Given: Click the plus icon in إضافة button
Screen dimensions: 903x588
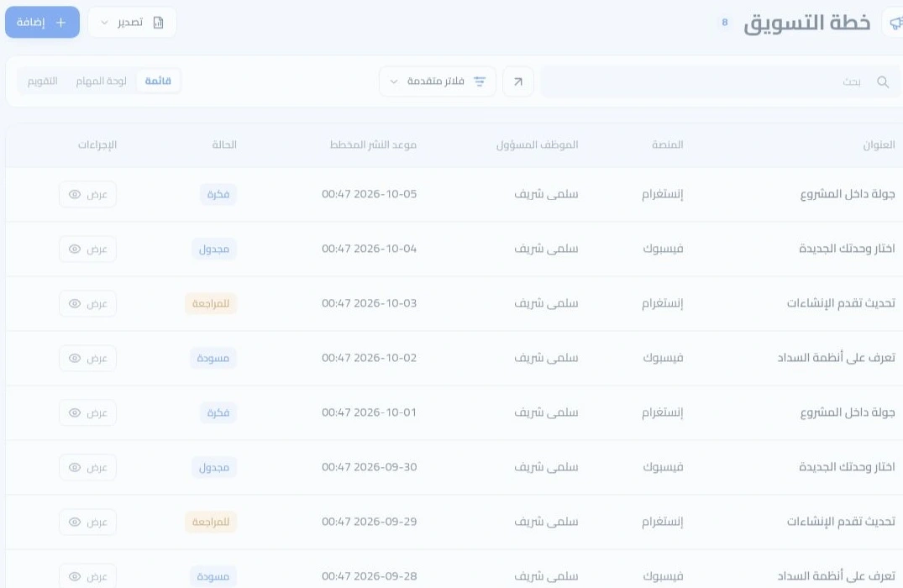Looking at the screenshot, I should click(x=60, y=23).
